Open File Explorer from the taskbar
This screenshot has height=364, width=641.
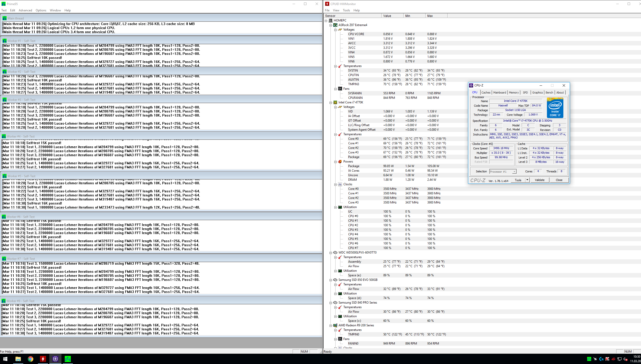[x=18, y=359]
